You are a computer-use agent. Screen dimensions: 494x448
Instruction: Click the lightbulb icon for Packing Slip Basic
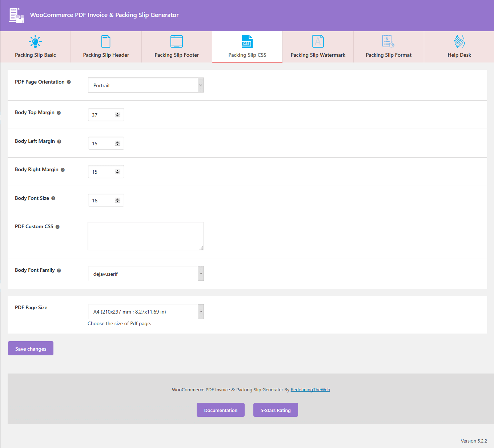click(35, 41)
